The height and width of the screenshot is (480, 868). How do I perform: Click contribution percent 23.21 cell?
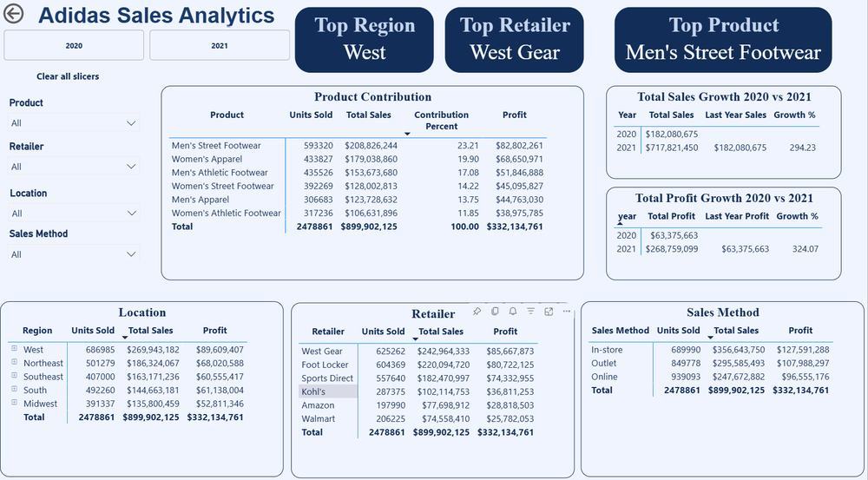point(469,145)
